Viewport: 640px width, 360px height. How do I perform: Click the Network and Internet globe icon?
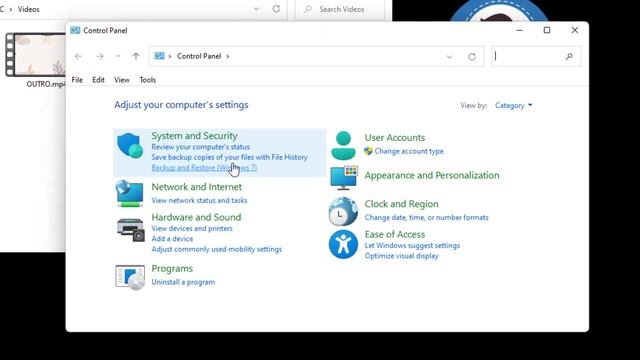coord(129,193)
